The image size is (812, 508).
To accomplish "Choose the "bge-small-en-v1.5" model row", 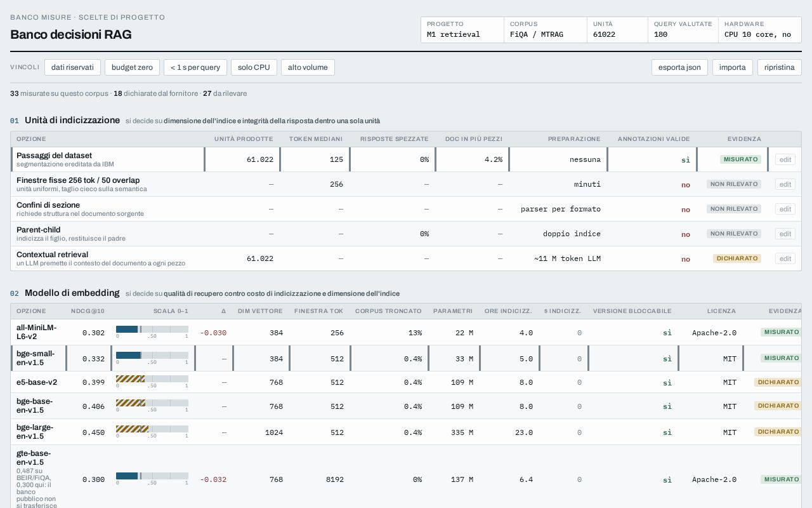I will (406, 358).
